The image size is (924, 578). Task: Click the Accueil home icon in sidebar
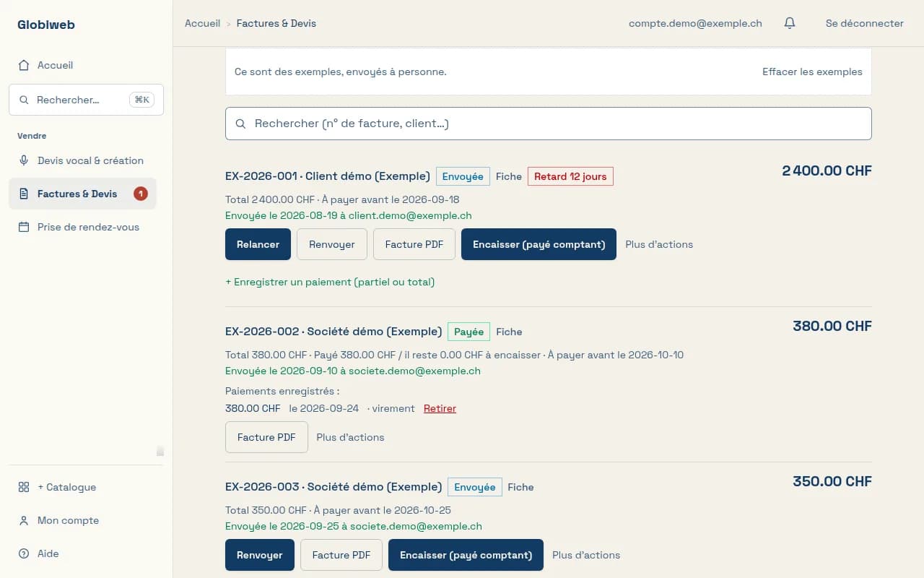(24, 65)
